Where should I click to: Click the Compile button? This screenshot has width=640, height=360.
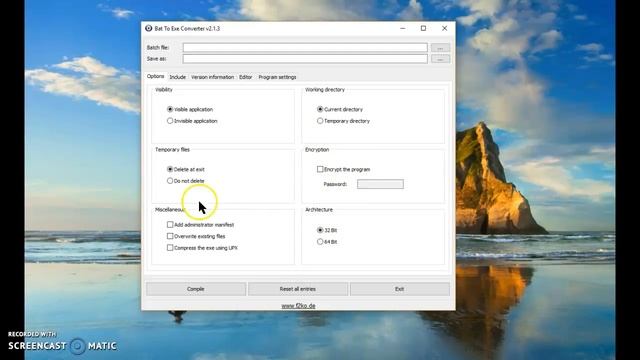[x=196, y=289]
